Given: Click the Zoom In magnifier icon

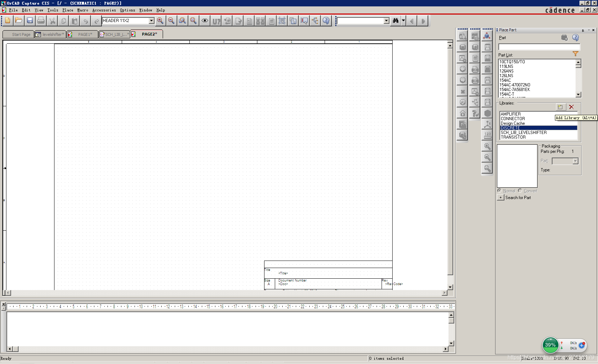Looking at the screenshot, I should pyautogui.click(x=160, y=21).
